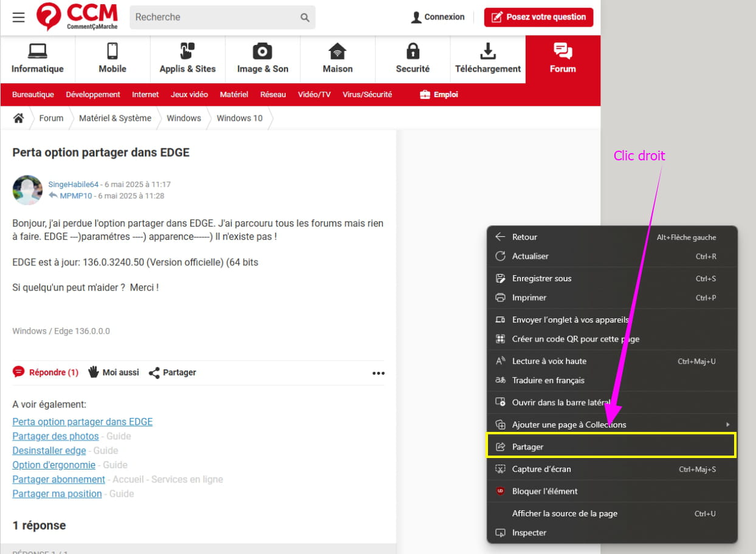Click the Matériel & Système breadcrumb
The width and height of the screenshot is (756, 554).
coord(115,118)
